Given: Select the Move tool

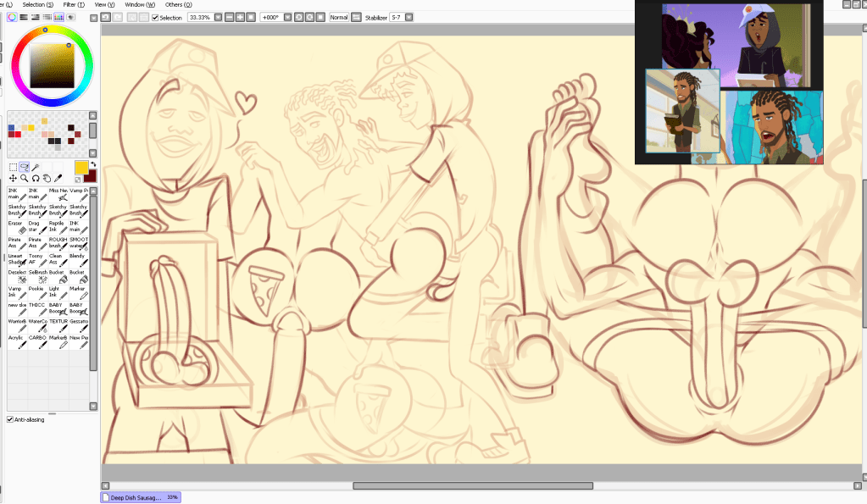Looking at the screenshot, I should (x=12, y=179).
